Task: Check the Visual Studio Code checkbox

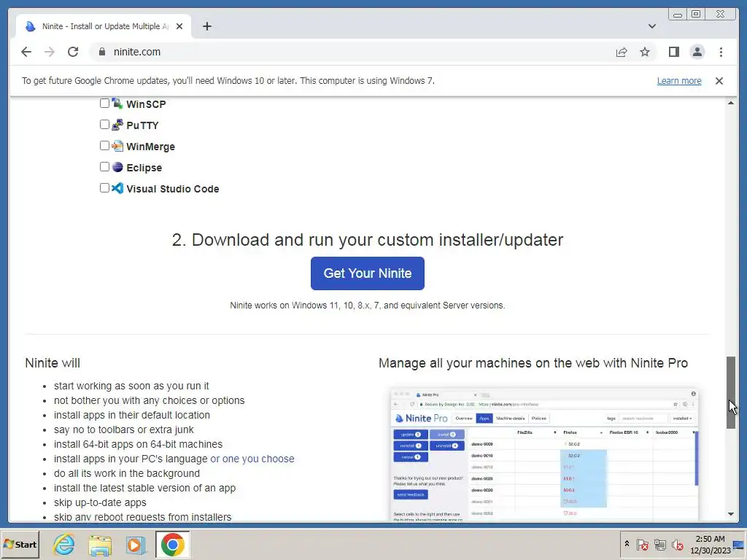Action: pyautogui.click(x=104, y=187)
